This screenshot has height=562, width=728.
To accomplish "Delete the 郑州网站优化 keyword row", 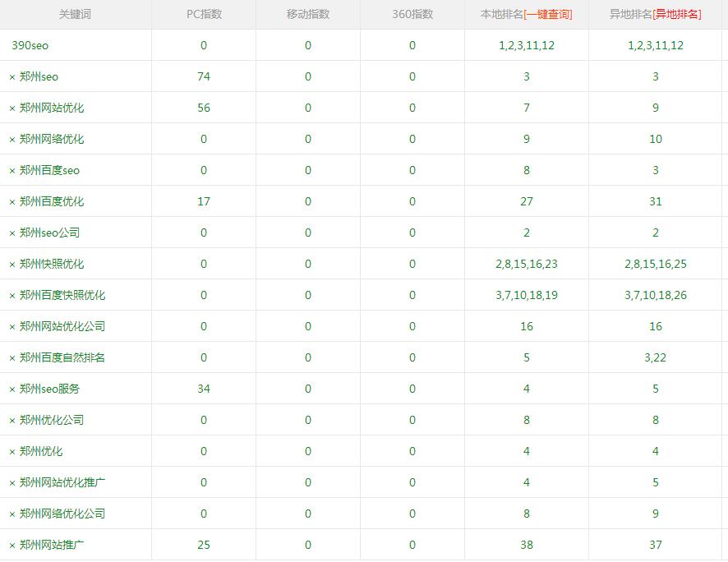I will 12,108.
